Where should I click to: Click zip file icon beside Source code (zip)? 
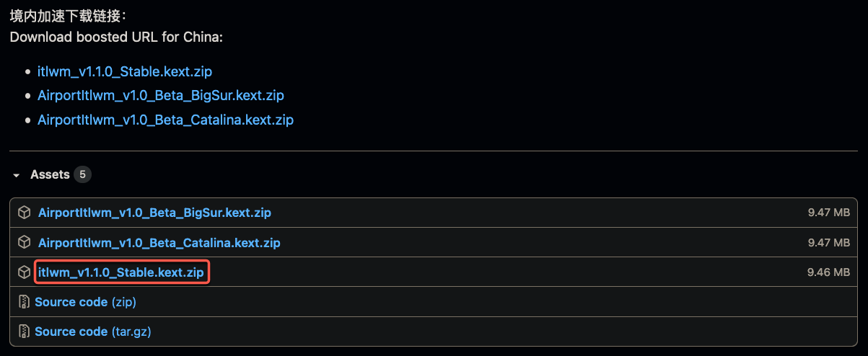click(24, 302)
